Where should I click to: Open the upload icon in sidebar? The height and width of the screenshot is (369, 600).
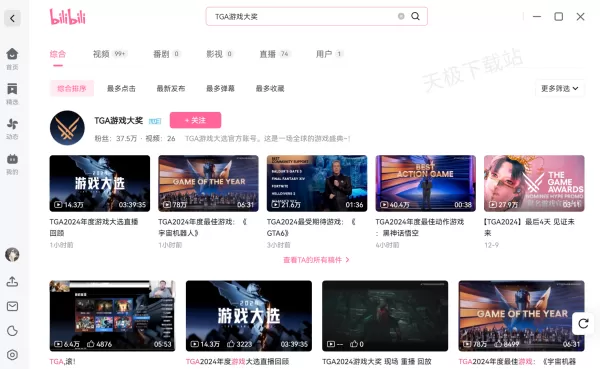tap(12, 282)
